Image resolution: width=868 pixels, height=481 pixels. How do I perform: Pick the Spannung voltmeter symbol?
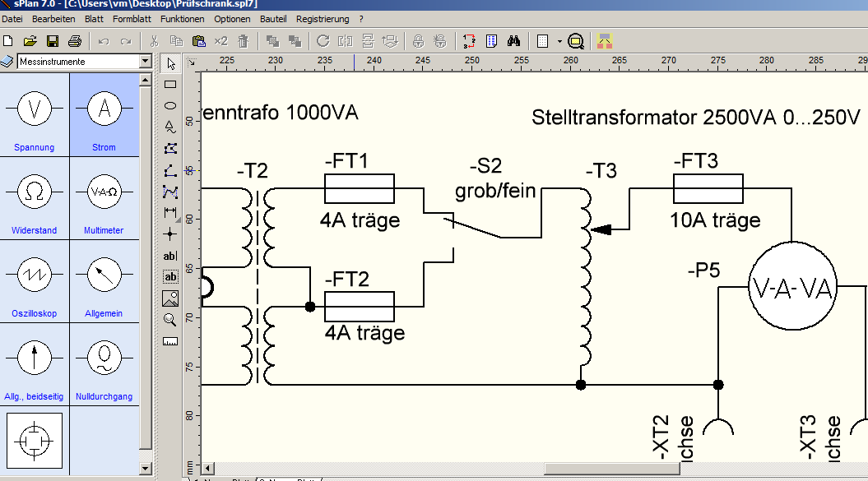35,114
